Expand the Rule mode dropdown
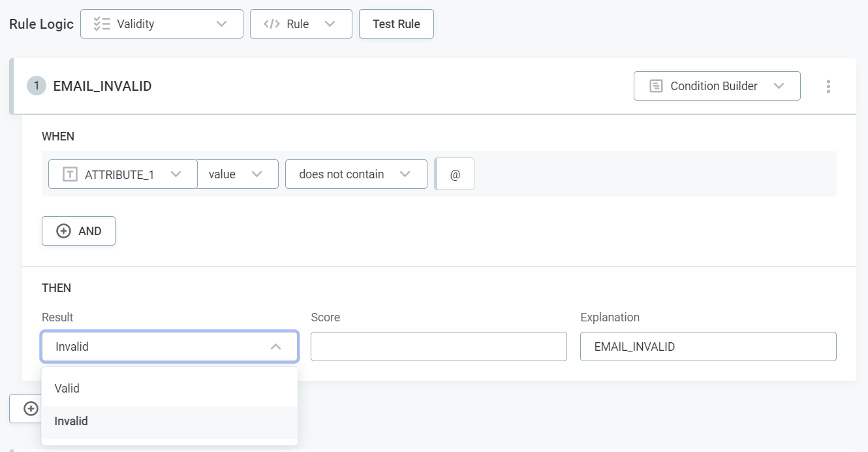 (x=301, y=24)
